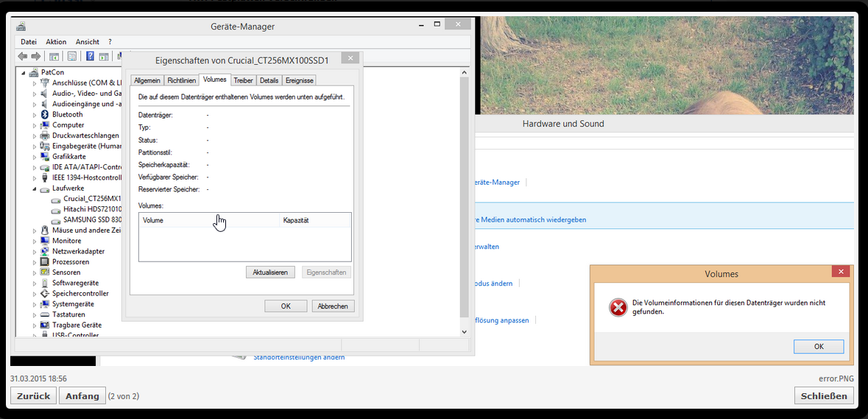Select the USB-Controller tree item

click(x=75, y=335)
